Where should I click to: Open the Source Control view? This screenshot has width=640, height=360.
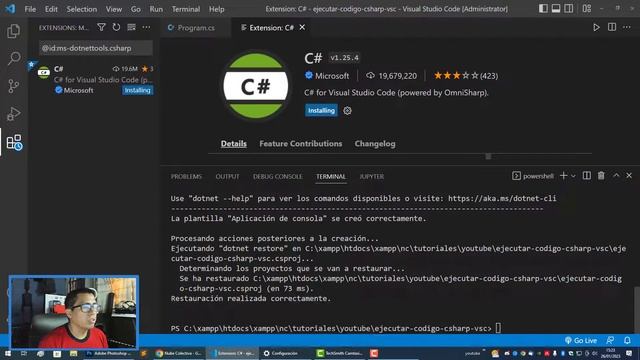[x=13, y=86]
